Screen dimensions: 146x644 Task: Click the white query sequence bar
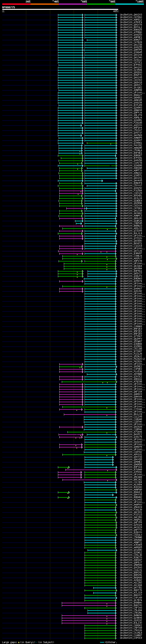(x=60, y=9)
